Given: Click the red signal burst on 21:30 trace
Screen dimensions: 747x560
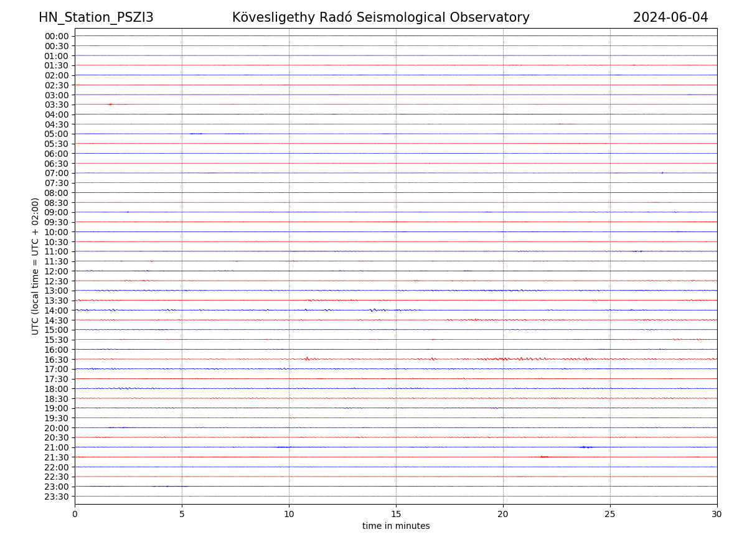Looking at the screenshot, I should 544,457.
